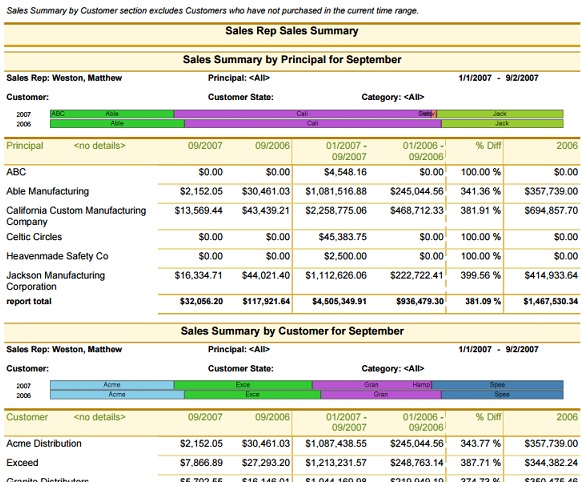Click the Principal column header
Viewport: 582px width, 482px height.
coord(25,145)
